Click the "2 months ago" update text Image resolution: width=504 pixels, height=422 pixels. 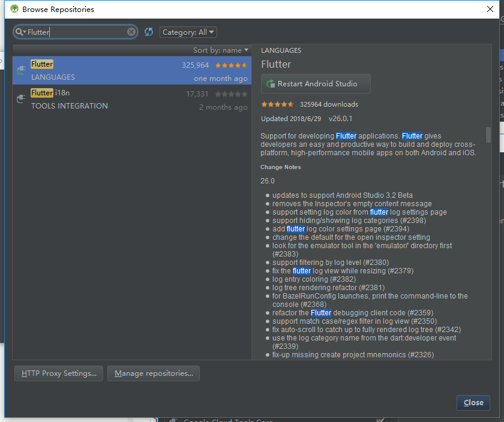223,107
